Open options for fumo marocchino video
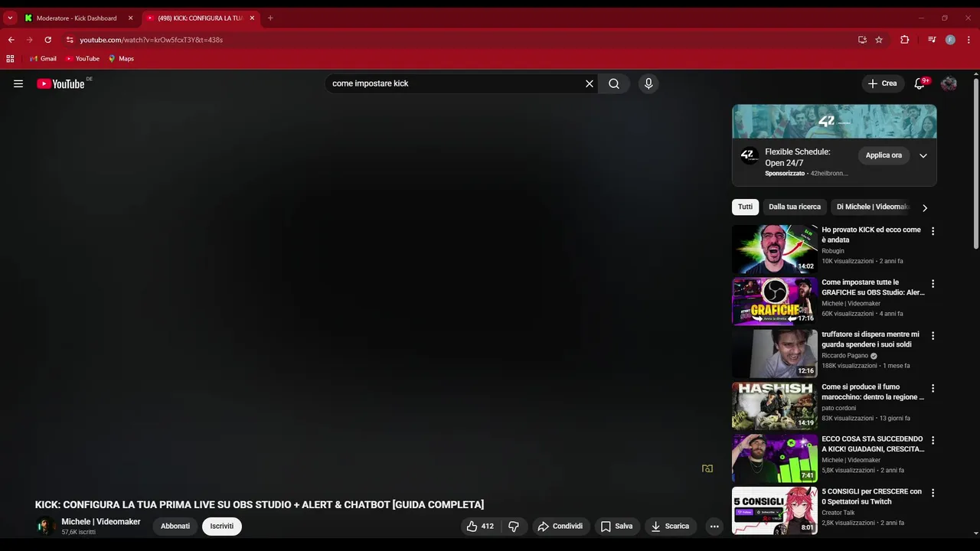The image size is (980, 551). [x=933, y=388]
